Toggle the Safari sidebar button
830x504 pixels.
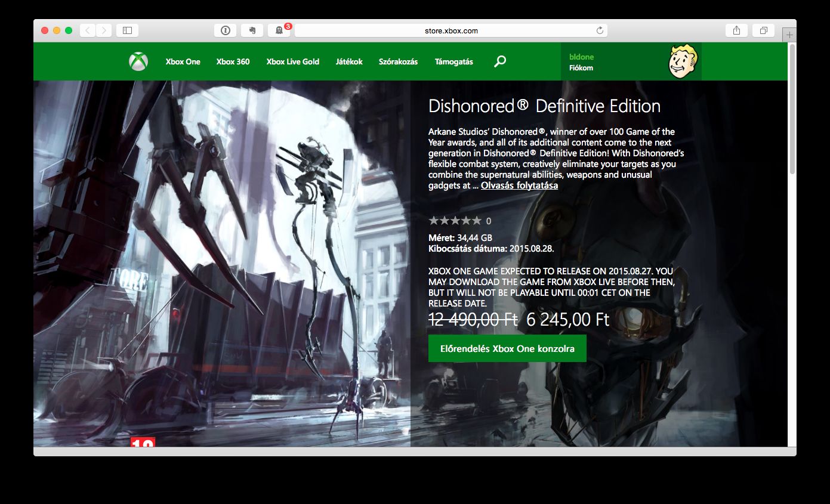click(x=127, y=30)
